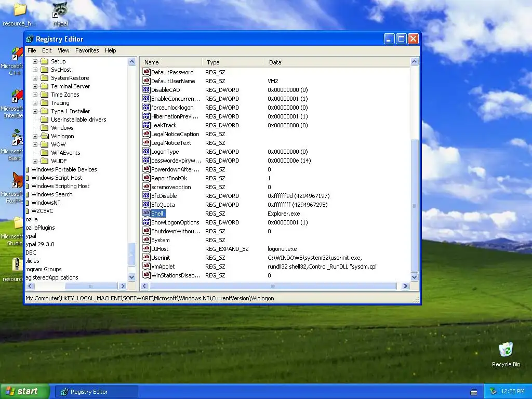The image size is (532, 399).
Task: Click the ShowLogonOptions DWORD icon
Action: pyautogui.click(x=146, y=222)
